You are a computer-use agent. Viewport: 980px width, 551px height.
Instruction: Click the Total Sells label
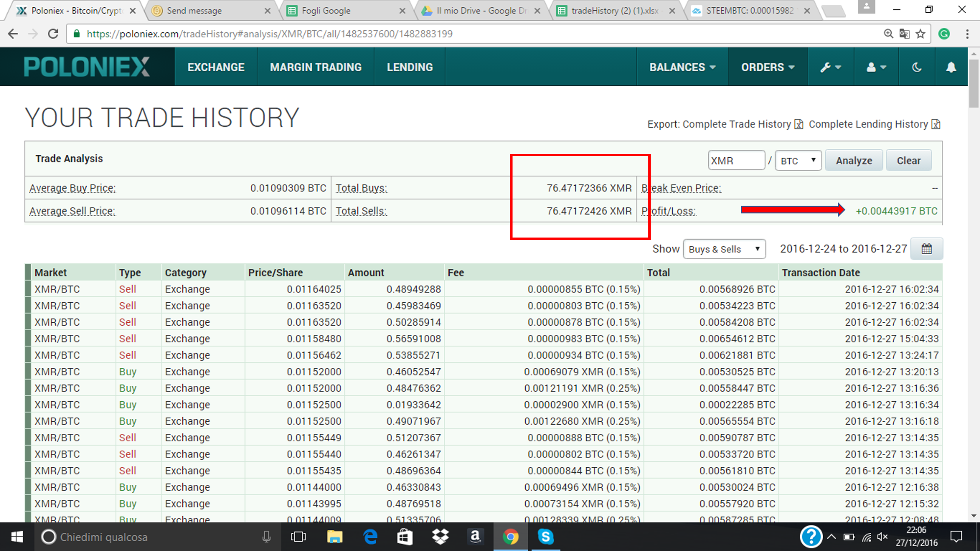tap(361, 211)
